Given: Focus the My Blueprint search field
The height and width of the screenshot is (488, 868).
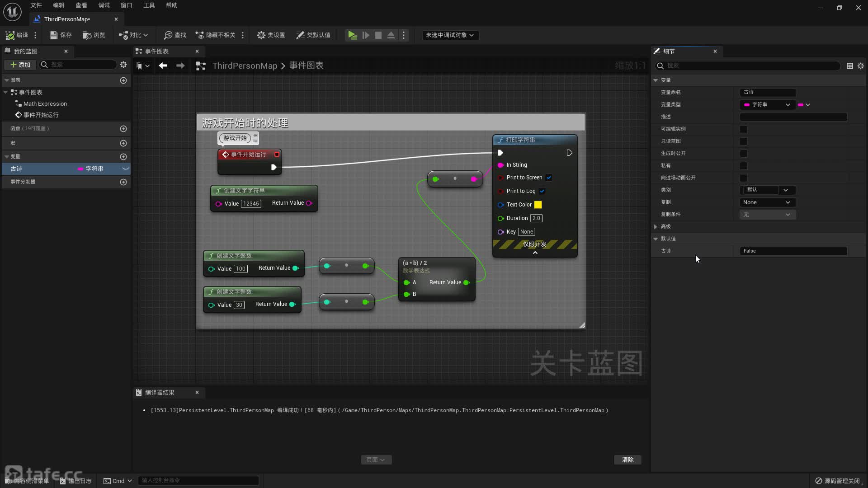Looking at the screenshot, I should 78,65.
